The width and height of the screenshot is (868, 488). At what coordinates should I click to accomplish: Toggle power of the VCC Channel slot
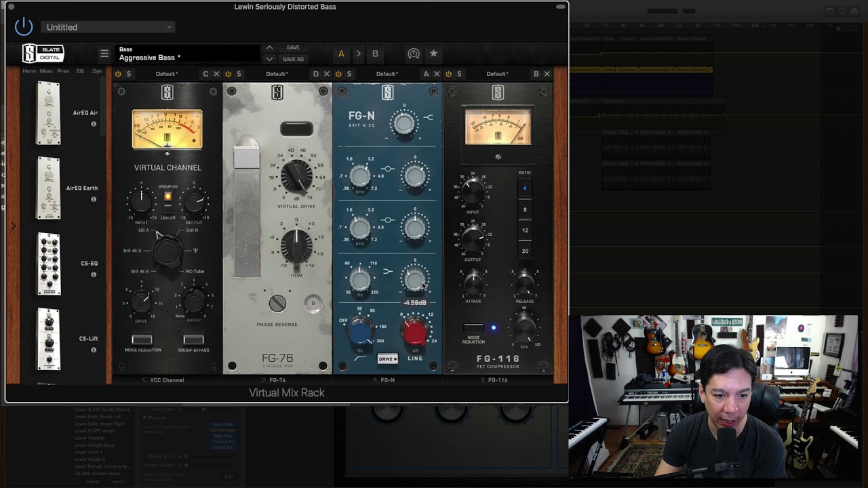(118, 74)
